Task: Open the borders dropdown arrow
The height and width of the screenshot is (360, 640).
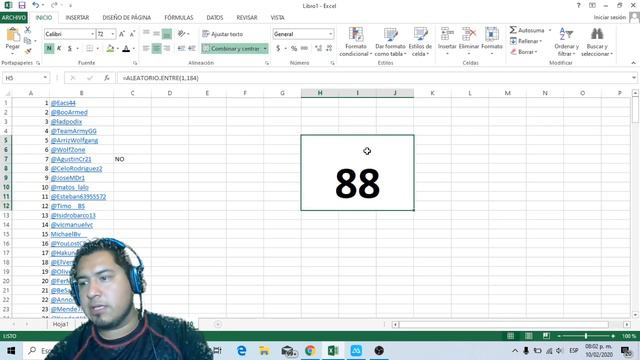Action: tap(98, 49)
